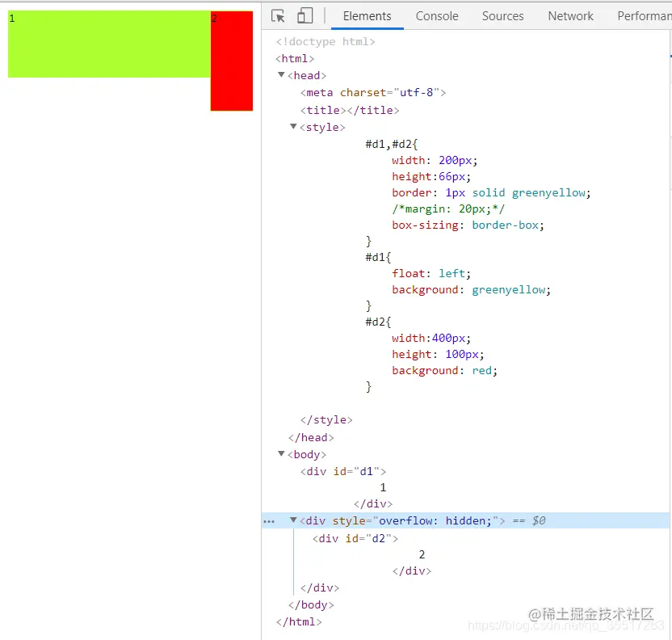This screenshot has height=640, width=672.
Task: Click the 'float: left;' line
Action: click(x=431, y=273)
